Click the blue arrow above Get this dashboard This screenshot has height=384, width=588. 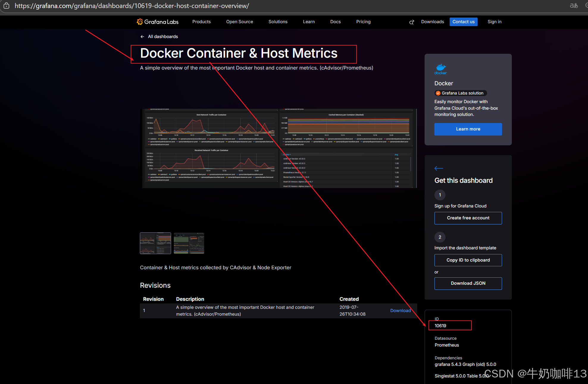point(439,168)
